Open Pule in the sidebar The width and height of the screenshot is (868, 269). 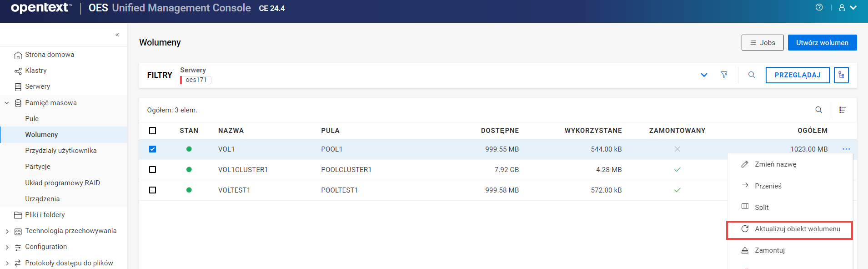(32, 119)
